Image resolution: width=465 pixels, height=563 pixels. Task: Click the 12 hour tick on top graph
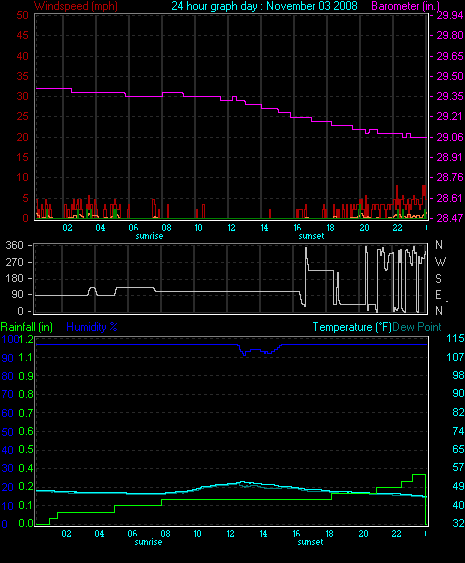click(x=231, y=228)
